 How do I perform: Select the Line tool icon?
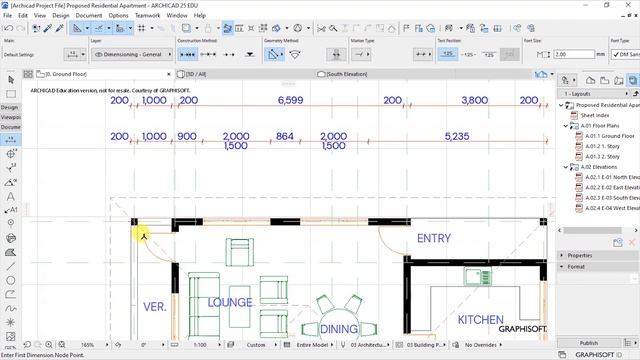[x=11, y=267]
